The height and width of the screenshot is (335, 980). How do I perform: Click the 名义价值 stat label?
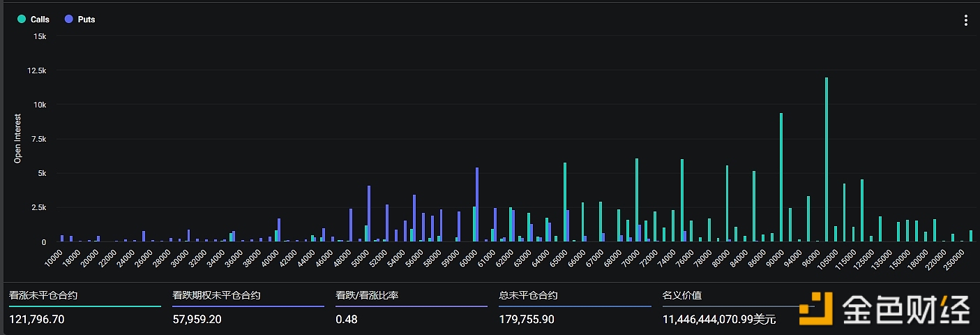click(x=681, y=295)
